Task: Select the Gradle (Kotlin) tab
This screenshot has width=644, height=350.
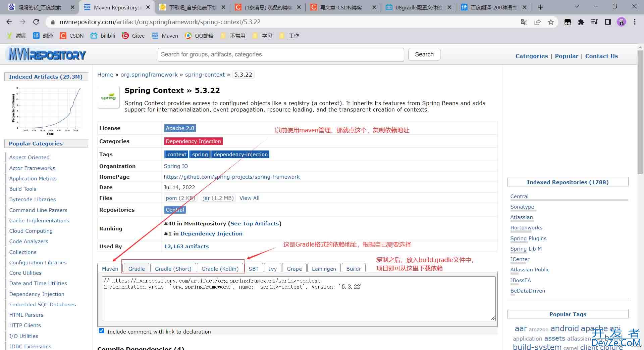Action: [220, 268]
